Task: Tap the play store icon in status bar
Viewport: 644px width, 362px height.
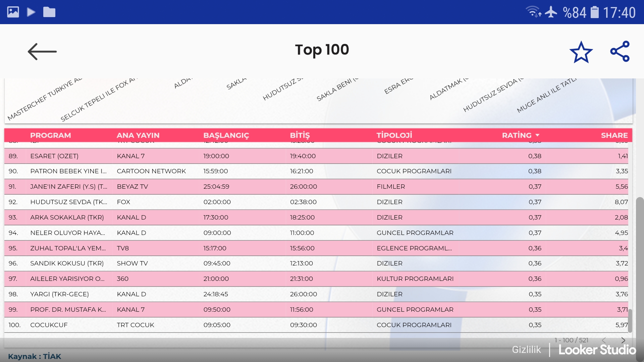Action: (31, 12)
